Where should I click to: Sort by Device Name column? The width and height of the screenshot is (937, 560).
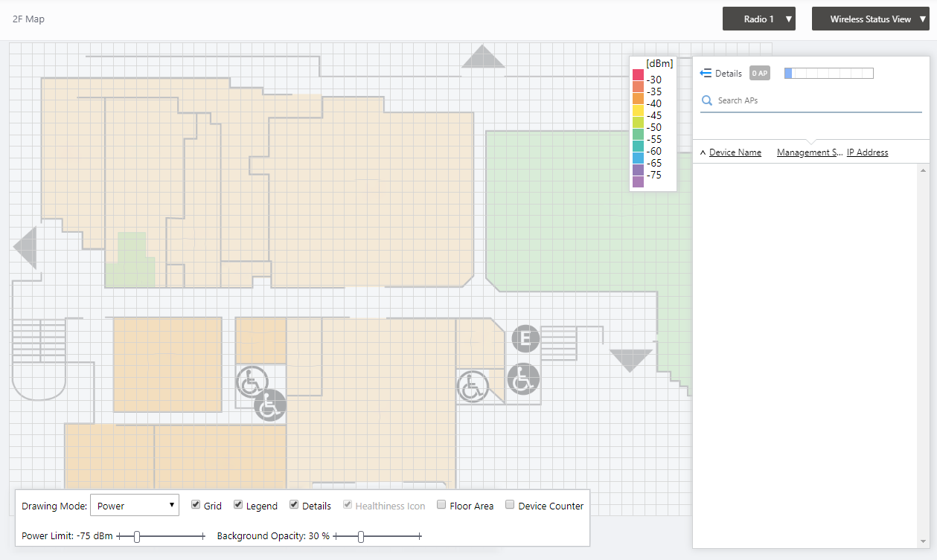coord(735,152)
